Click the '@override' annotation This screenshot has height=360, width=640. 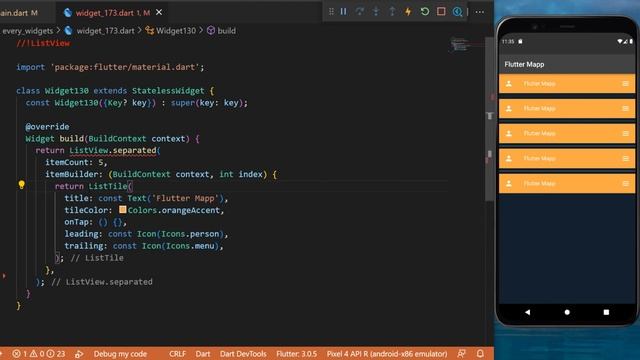click(x=47, y=127)
